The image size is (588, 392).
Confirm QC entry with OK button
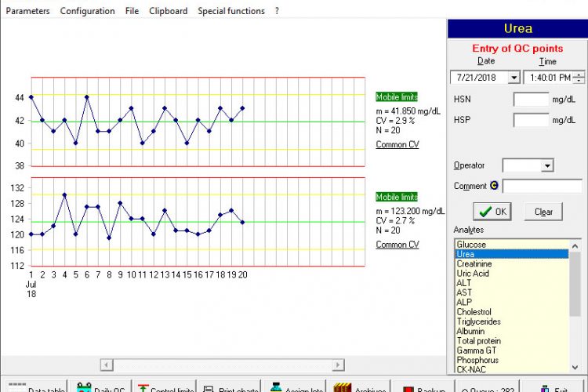(x=493, y=212)
